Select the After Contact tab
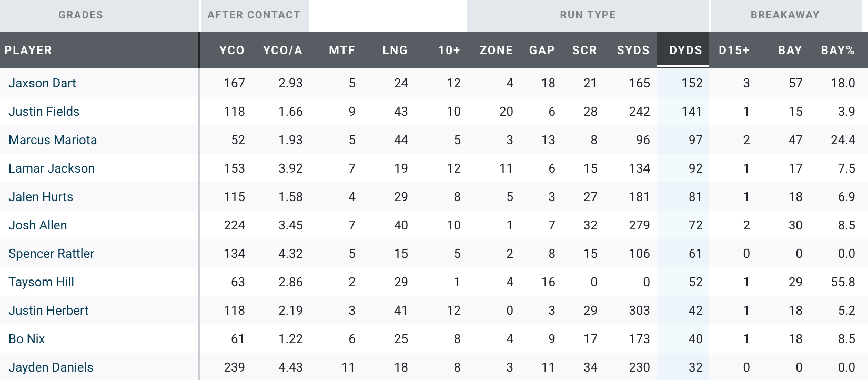The height and width of the screenshot is (380, 868). [254, 15]
